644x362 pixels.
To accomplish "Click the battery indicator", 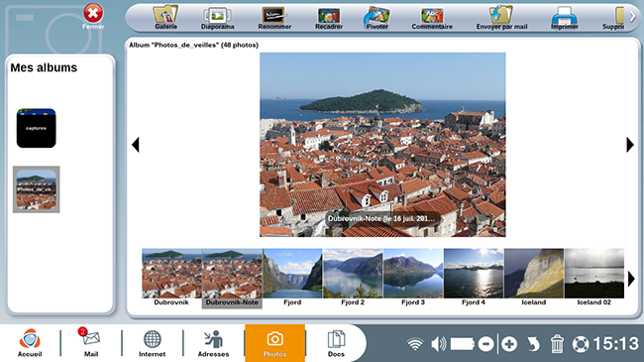I will point(463,344).
